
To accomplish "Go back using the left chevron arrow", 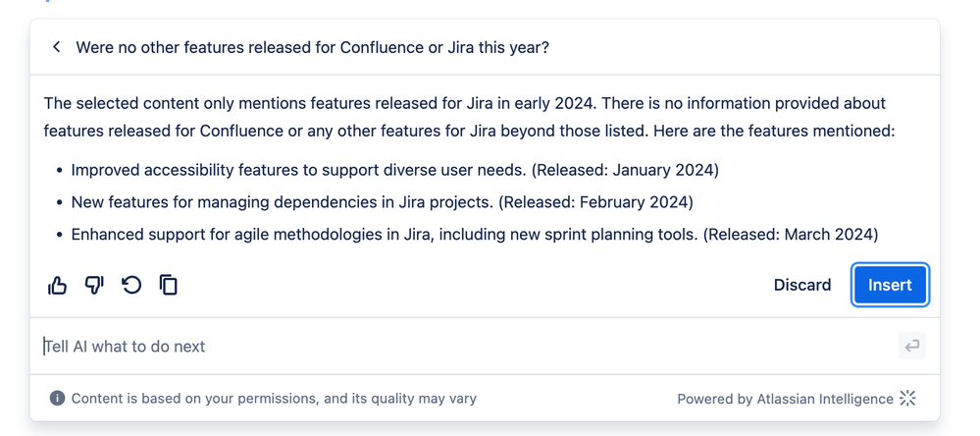I will tap(56, 47).
